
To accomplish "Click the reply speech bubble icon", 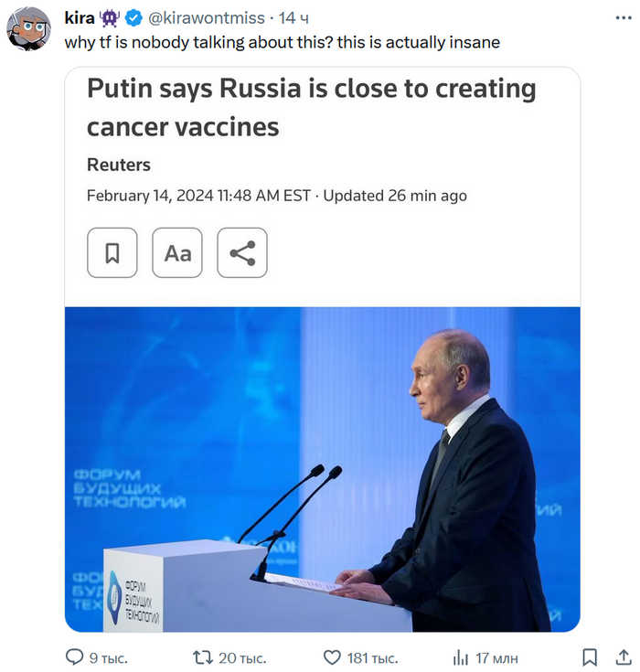I will pyautogui.click(x=75, y=657).
